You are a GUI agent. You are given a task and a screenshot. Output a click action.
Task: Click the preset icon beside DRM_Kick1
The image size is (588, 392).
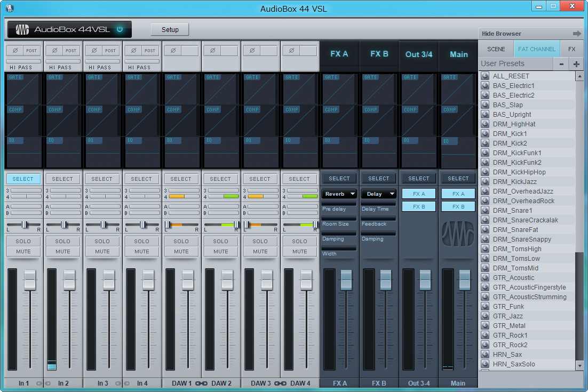click(x=485, y=133)
